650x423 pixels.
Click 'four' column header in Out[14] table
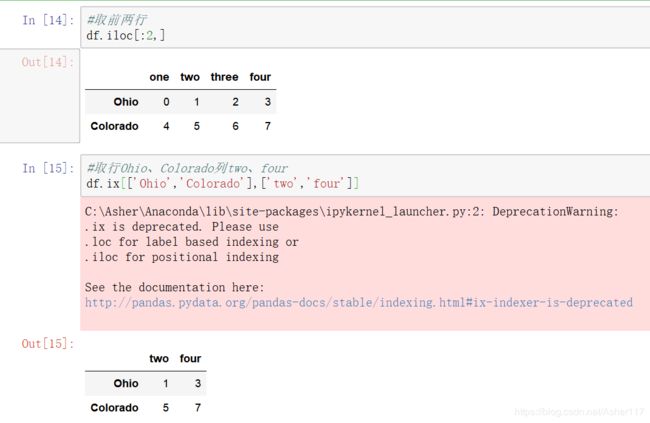pos(260,77)
